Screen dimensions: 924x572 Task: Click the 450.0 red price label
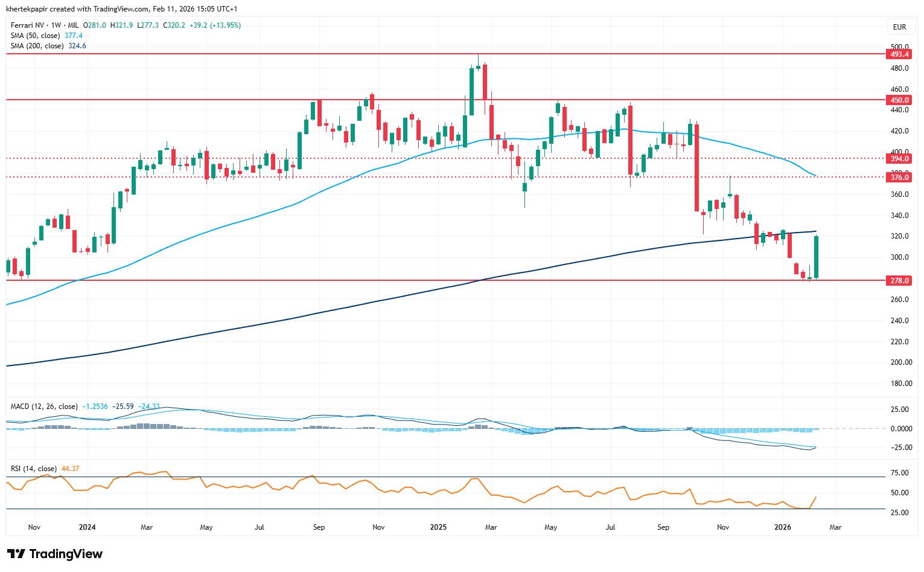tap(899, 100)
